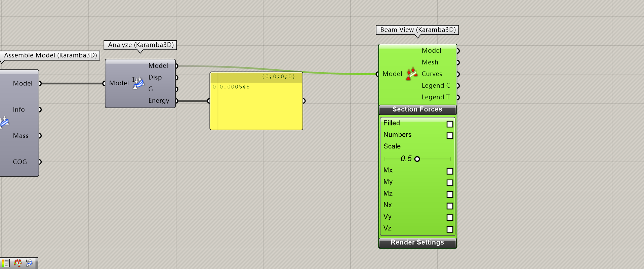Collapse the Section Forces panel header
Screen dimensions: 644x269
[417, 109]
